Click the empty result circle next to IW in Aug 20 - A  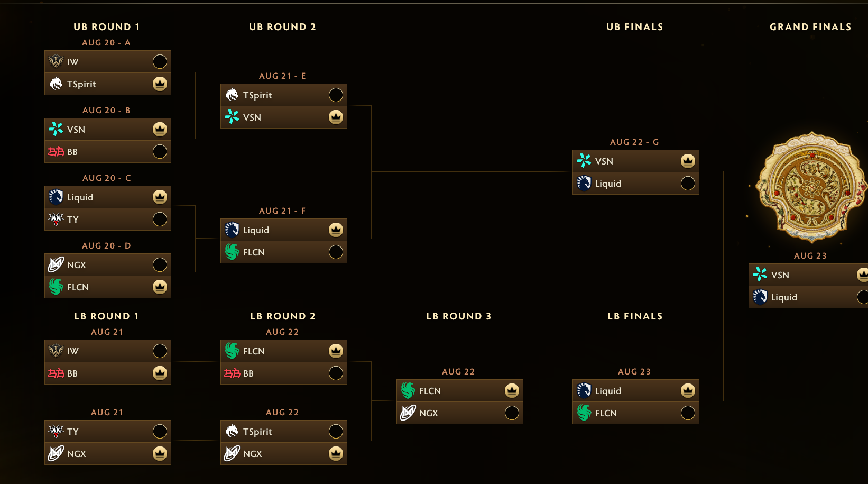click(160, 62)
